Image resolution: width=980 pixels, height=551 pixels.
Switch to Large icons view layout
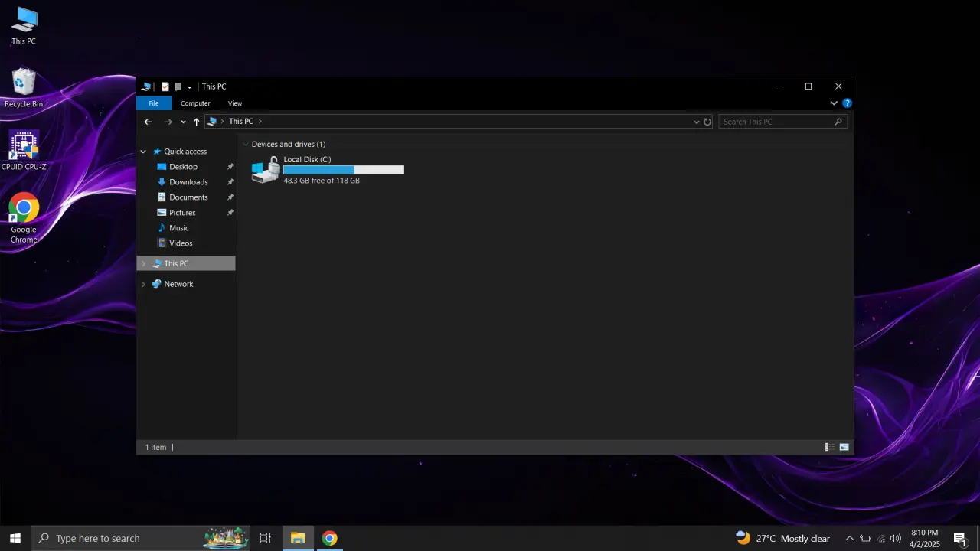844,448
